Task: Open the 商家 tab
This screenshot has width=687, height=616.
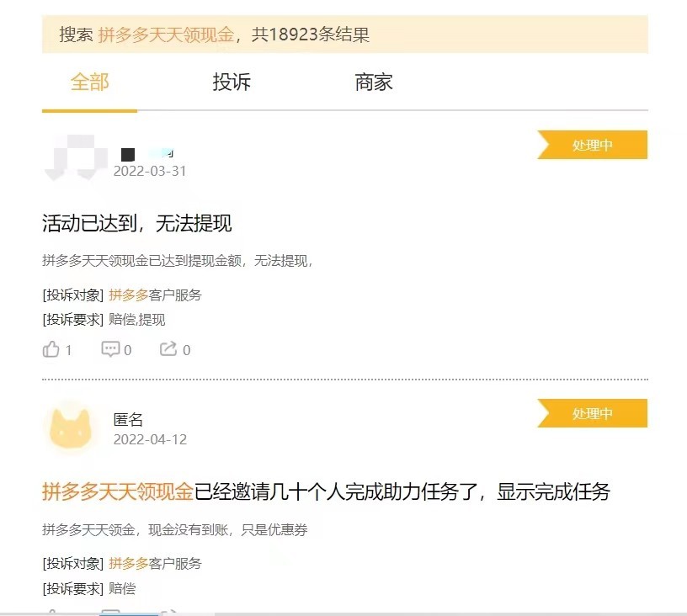Action: [x=374, y=82]
